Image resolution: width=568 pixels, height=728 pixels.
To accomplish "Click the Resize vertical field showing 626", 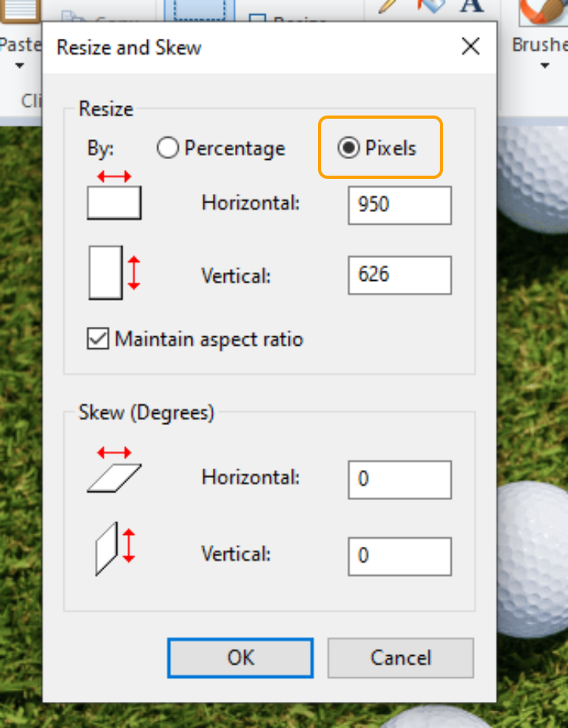I will [399, 275].
